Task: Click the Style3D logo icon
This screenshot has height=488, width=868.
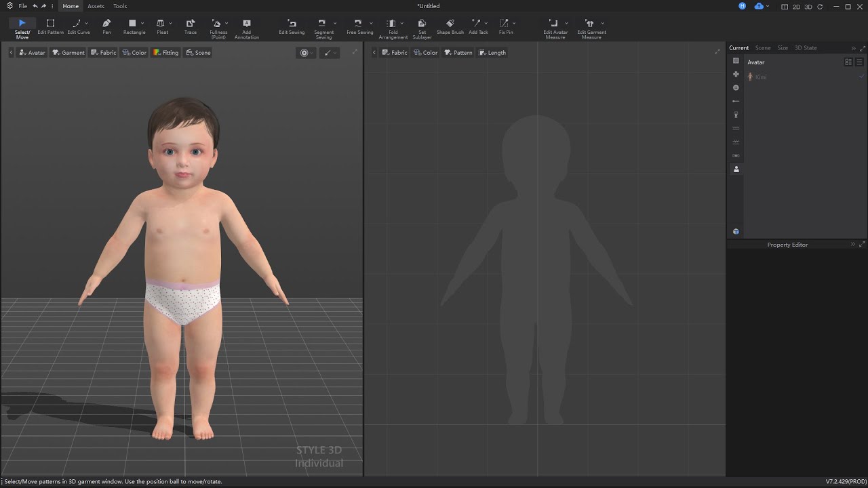Action: [x=9, y=6]
